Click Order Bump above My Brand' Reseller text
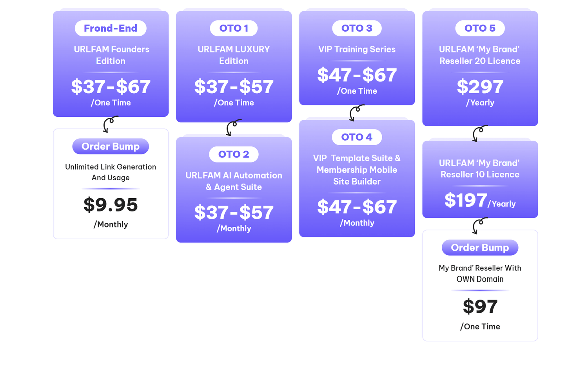Screen dimensions: 588x365 click(480, 248)
